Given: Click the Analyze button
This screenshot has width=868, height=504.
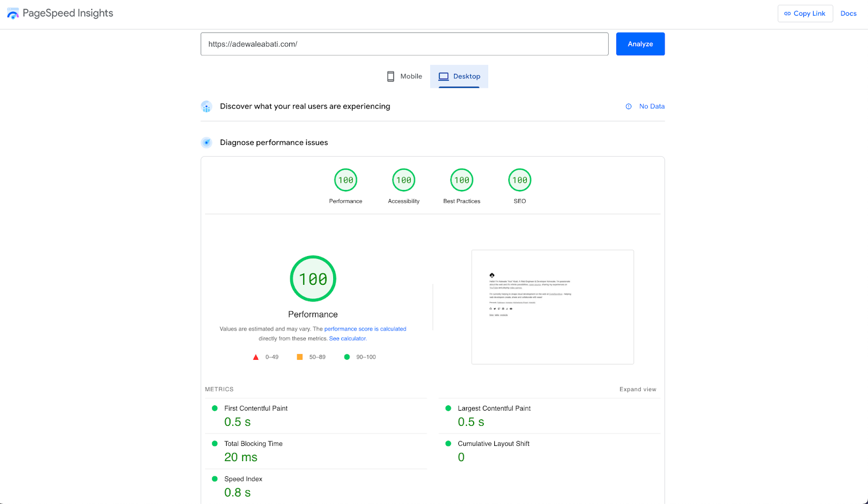Looking at the screenshot, I should pyautogui.click(x=640, y=44).
